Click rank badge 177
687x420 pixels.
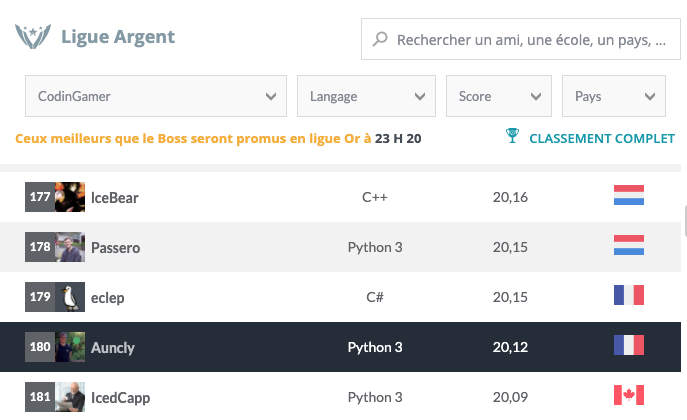coord(40,197)
